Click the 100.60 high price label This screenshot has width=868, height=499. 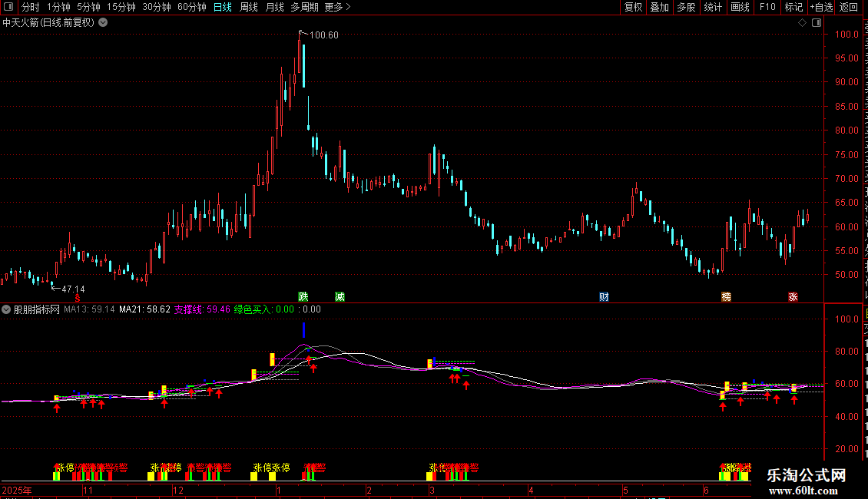(x=324, y=35)
